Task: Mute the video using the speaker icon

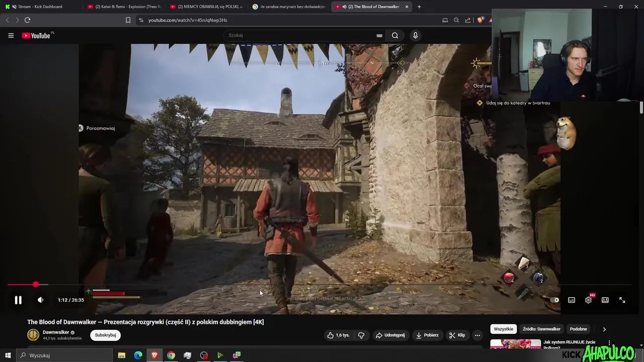Action: pyautogui.click(x=41, y=300)
